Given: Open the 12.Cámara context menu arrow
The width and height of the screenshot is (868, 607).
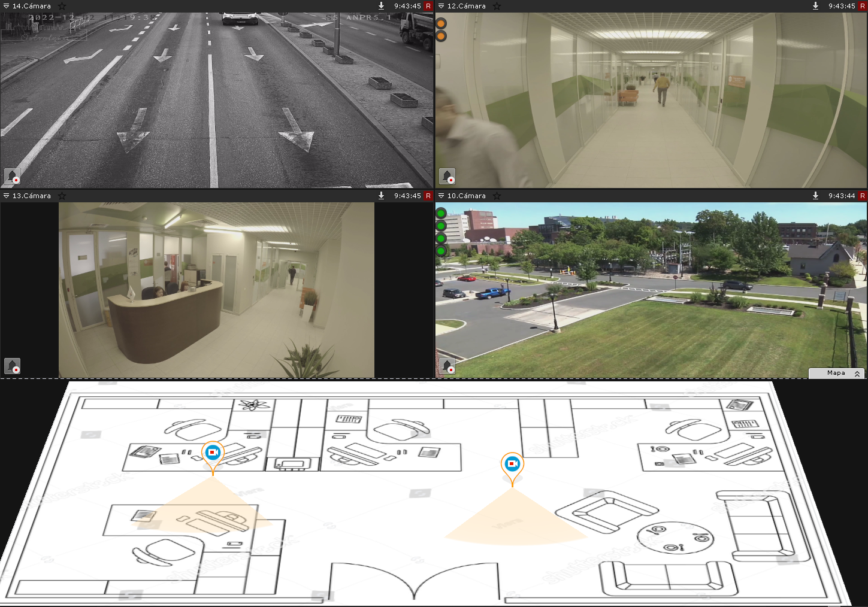Looking at the screenshot, I should click(x=441, y=6).
